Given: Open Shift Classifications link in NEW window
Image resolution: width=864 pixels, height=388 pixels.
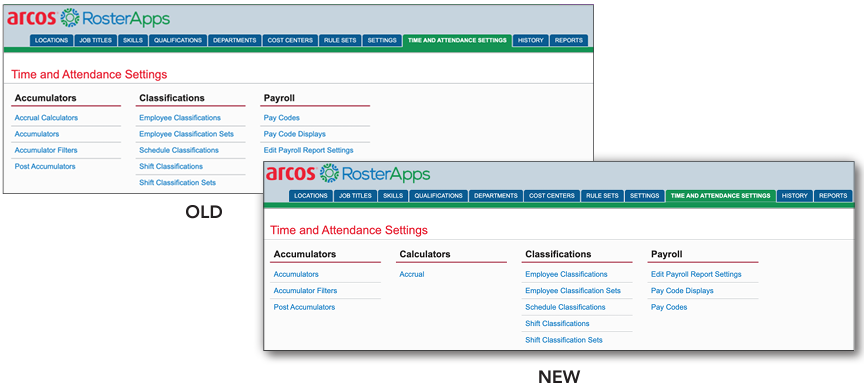Looking at the screenshot, I should [557, 324].
